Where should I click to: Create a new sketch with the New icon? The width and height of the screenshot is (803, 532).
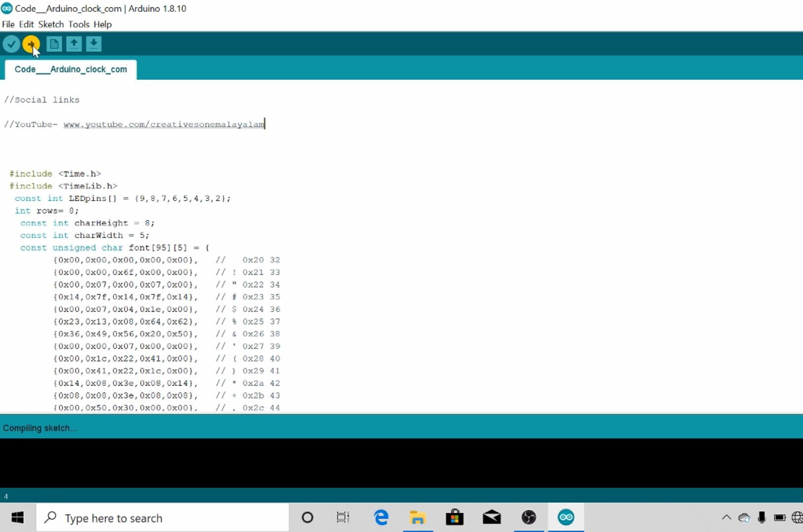click(54, 44)
